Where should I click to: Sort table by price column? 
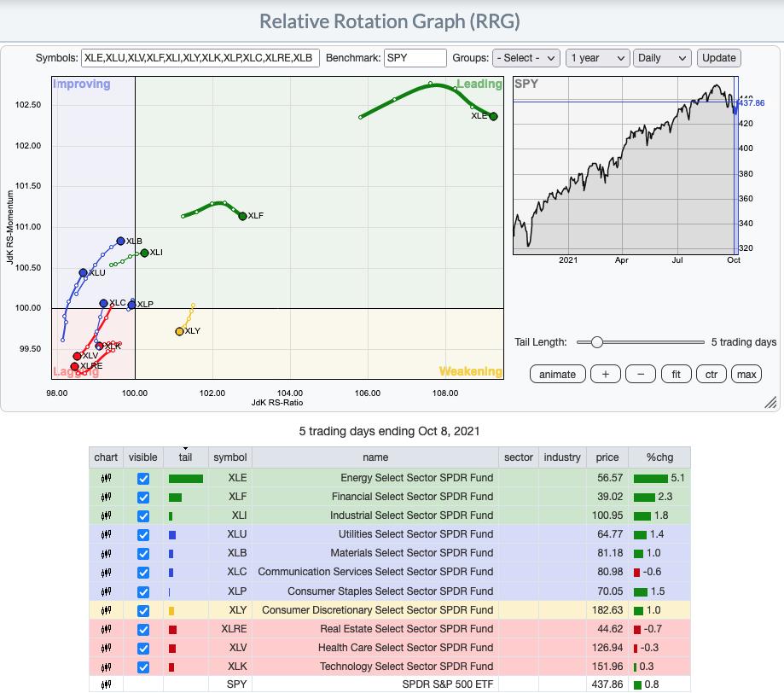coord(607,457)
